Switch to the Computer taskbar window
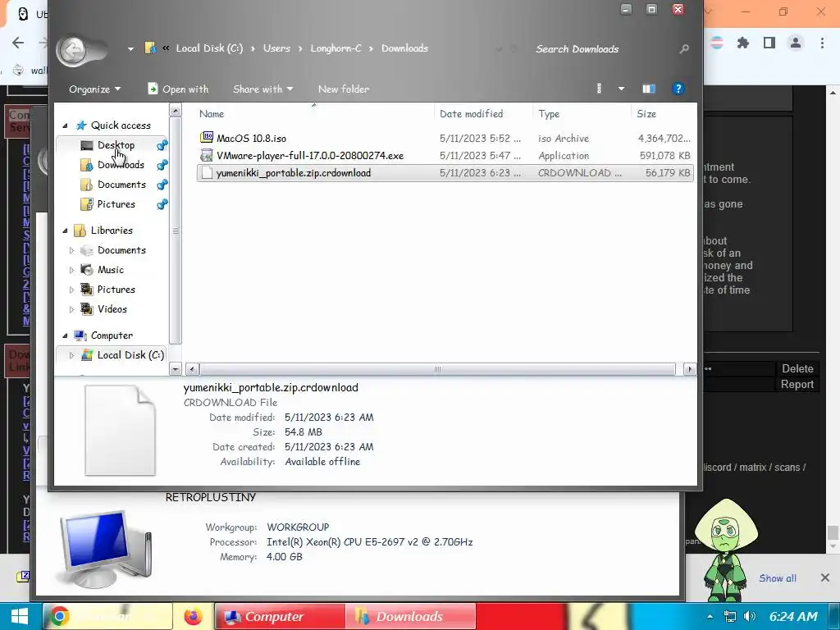This screenshot has height=630, width=840. tap(279, 617)
